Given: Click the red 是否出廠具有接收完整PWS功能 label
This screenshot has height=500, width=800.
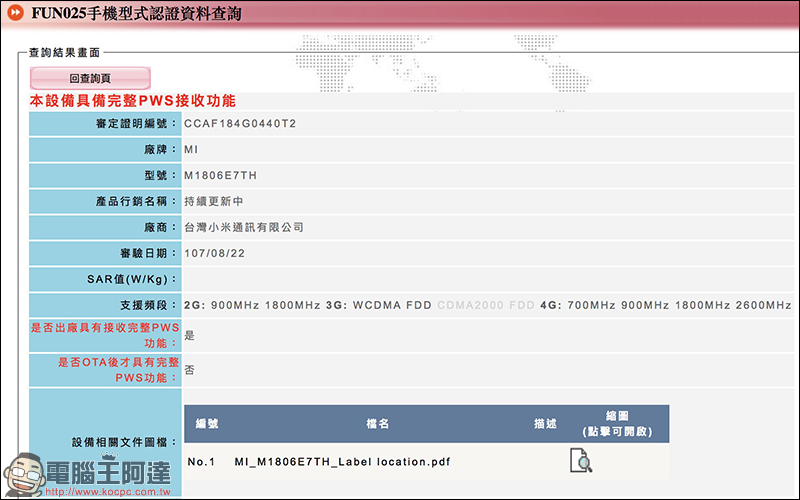Looking at the screenshot, I should click(105, 335).
